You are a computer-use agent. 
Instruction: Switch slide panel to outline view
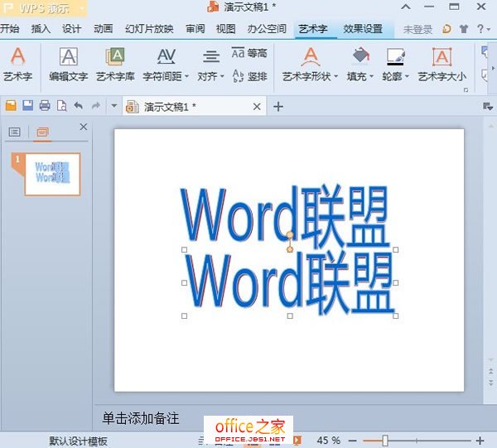coord(14,132)
